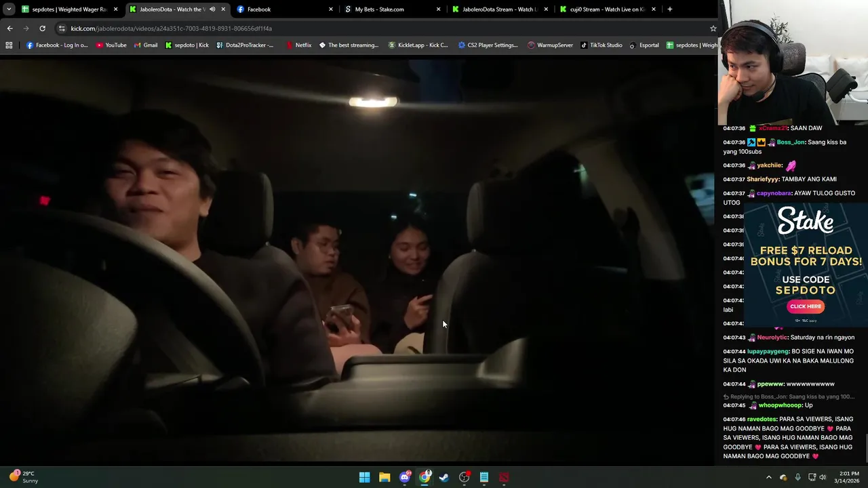This screenshot has height=488, width=868.
Task: Close the Facebook tab
Action: coord(331,9)
